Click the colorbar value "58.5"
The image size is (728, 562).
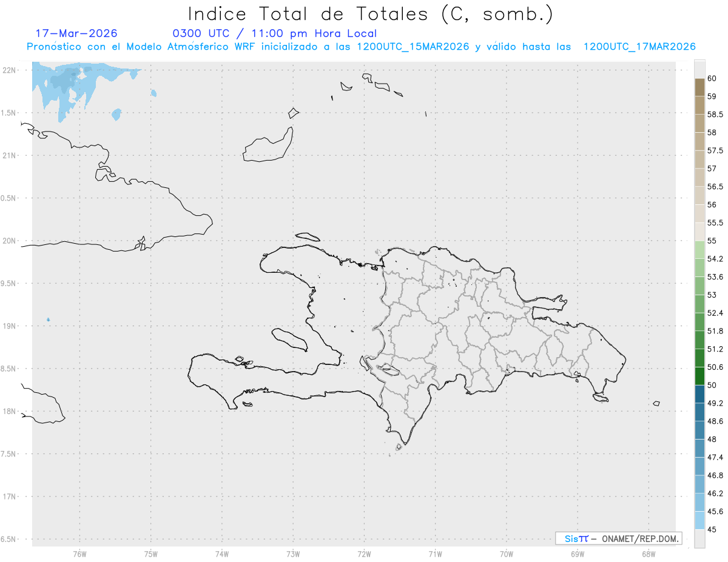click(x=715, y=115)
